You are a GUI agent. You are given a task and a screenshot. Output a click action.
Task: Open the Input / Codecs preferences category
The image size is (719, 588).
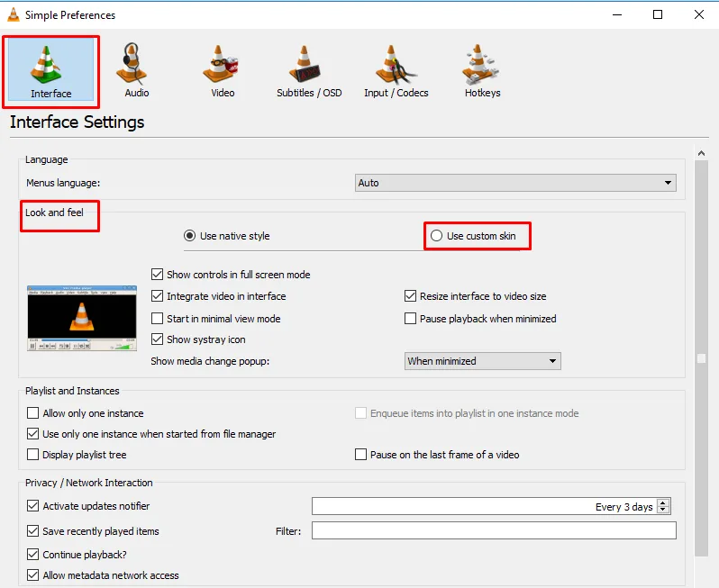pyautogui.click(x=396, y=70)
